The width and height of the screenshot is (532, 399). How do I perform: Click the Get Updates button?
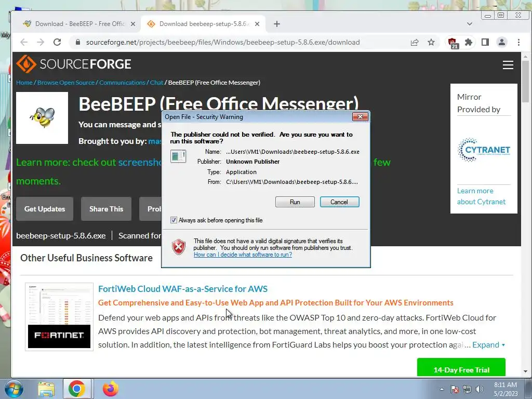(45, 209)
